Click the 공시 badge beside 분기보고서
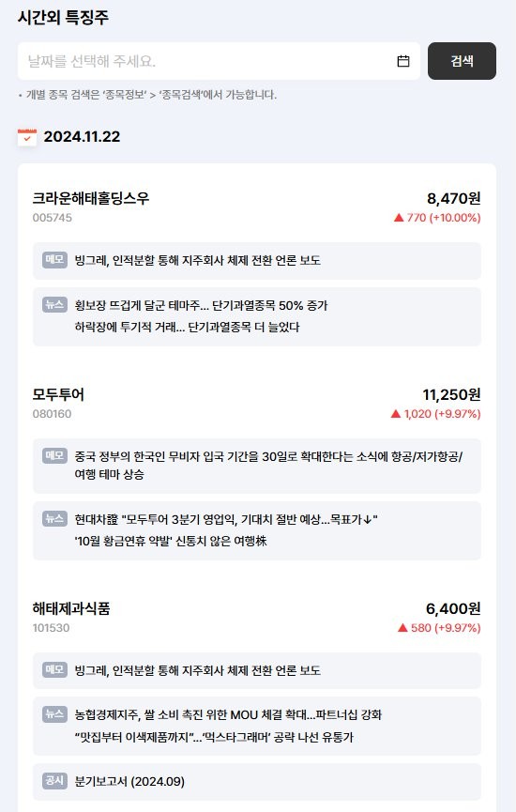Screen dimensions: 516x812 (x=54, y=780)
